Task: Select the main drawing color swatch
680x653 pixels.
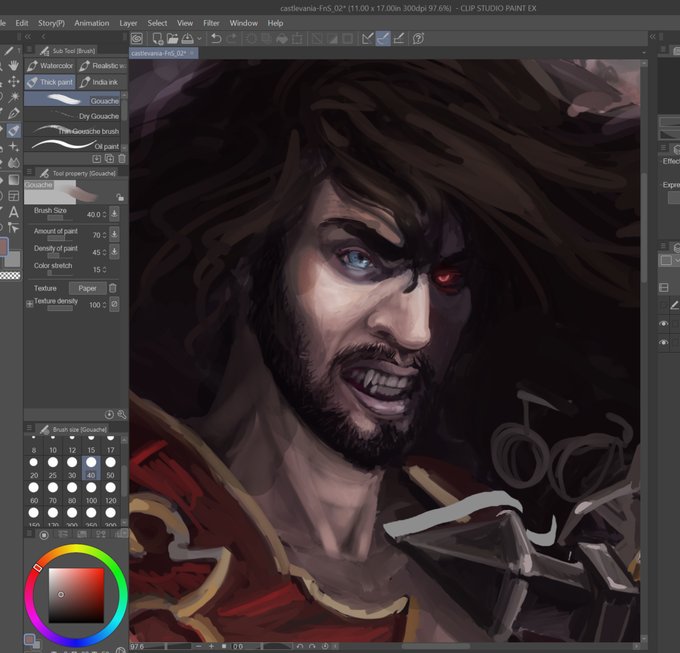Action: tap(3, 247)
